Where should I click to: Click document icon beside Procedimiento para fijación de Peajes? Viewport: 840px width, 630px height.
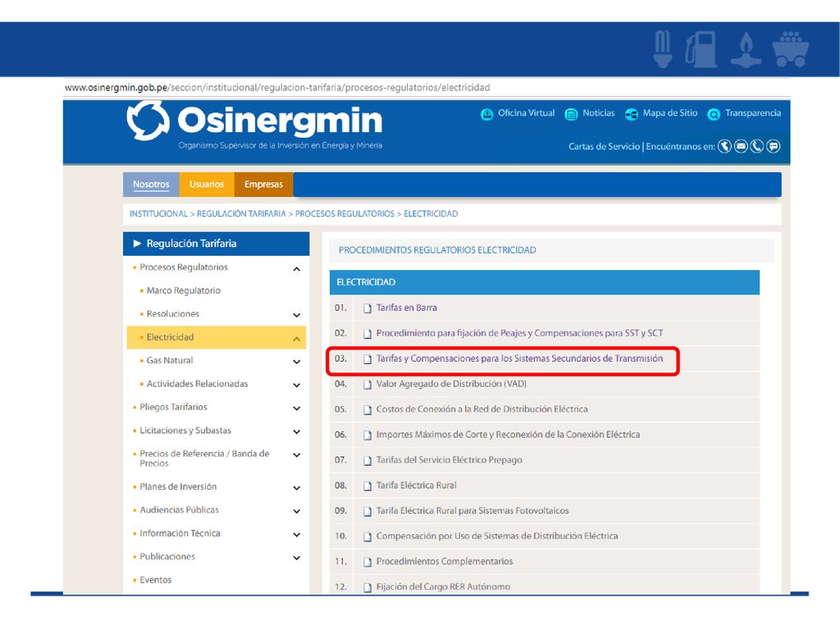[x=367, y=334]
